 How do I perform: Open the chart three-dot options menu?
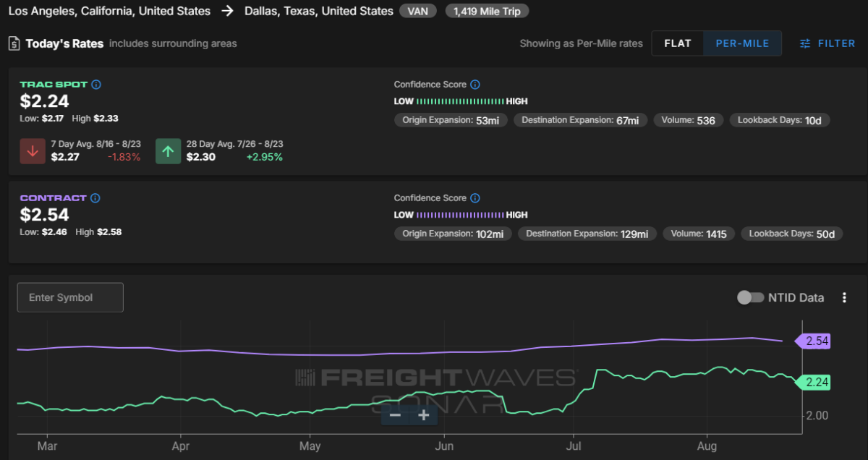(x=844, y=297)
